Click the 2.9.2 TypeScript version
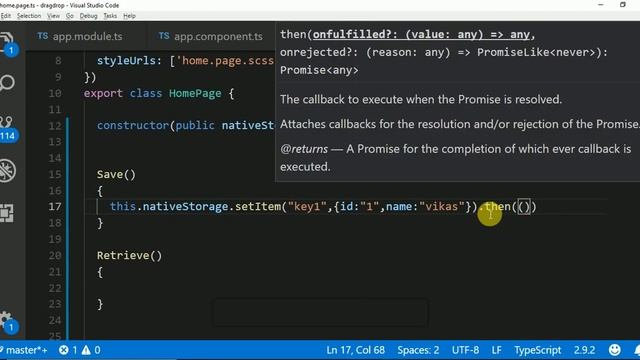 (x=584, y=350)
